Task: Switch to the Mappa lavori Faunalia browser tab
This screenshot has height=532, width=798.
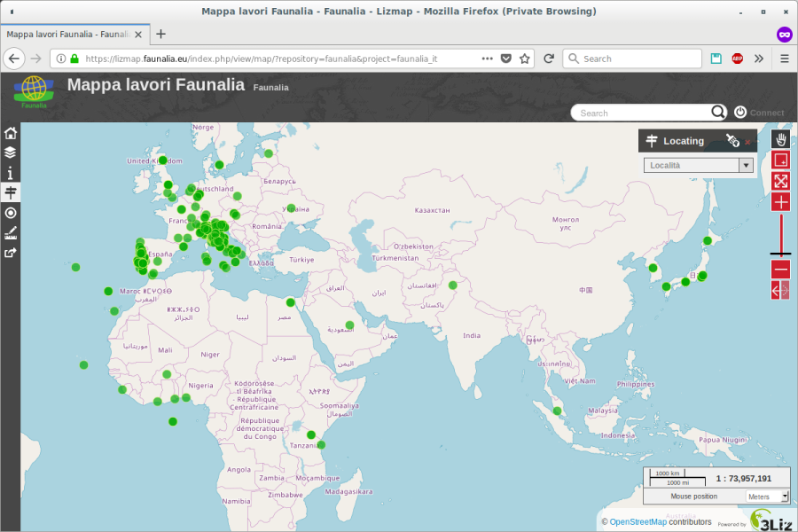Action: click(66, 35)
